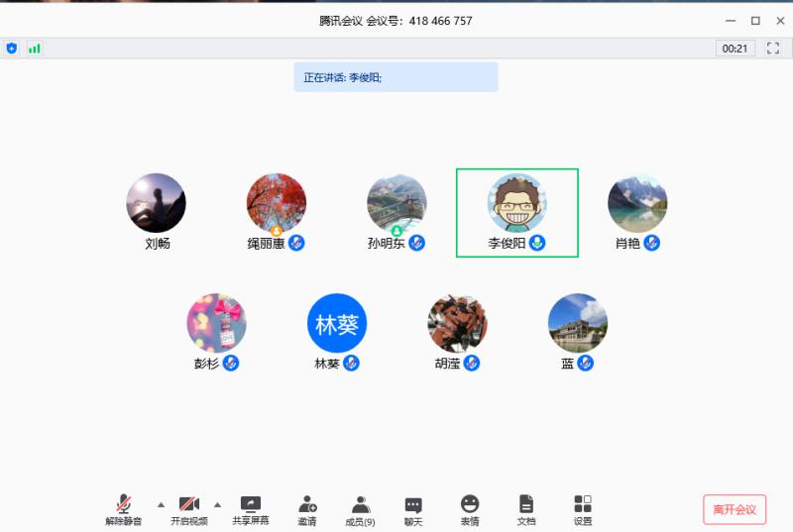Image resolution: width=793 pixels, height=532 pixels.
Task: Click the unmute microphone button
Action: tap(123, 509)
